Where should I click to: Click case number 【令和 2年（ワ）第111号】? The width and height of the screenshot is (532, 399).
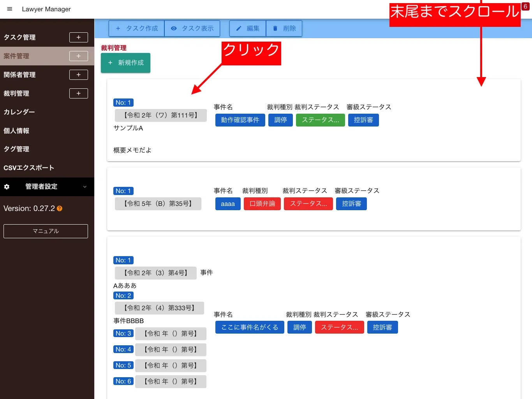coord(161,115)
